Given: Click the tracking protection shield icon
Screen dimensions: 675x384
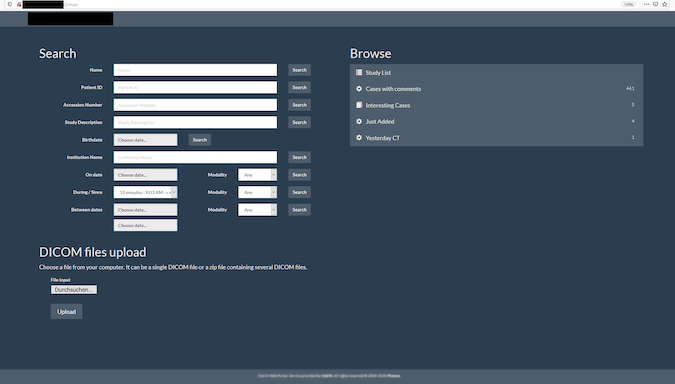Looking at the screenshot, I should click(9, 4).
